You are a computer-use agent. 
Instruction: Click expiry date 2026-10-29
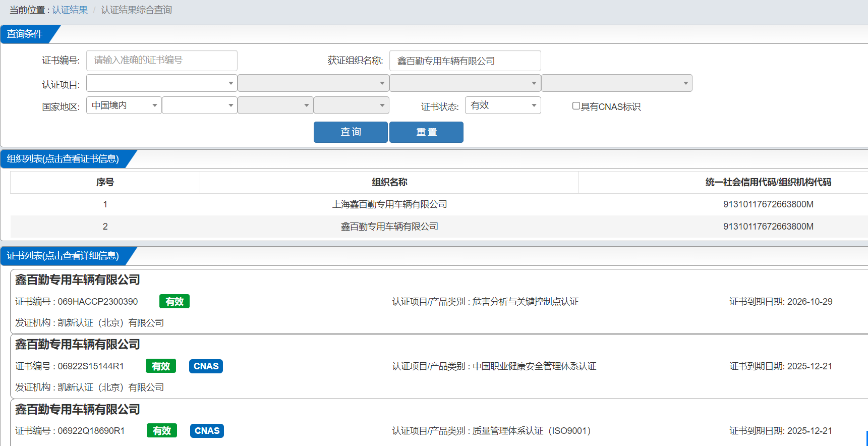[810, 302]
